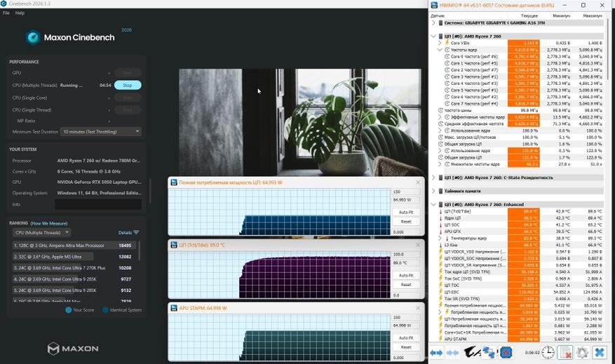The height and width of the screenshot is (364, 615).
Task: Stop the CPU Multiple Threads benchmark
Action: tap(128, 85)
